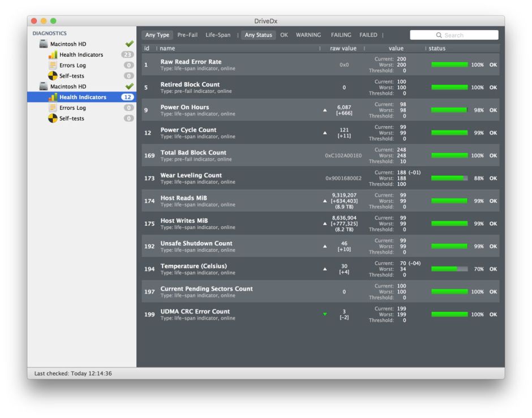532x418 pixels.
Task: Click the Self-tests icon at the sidebar bottom
Action: click(53, 118)
